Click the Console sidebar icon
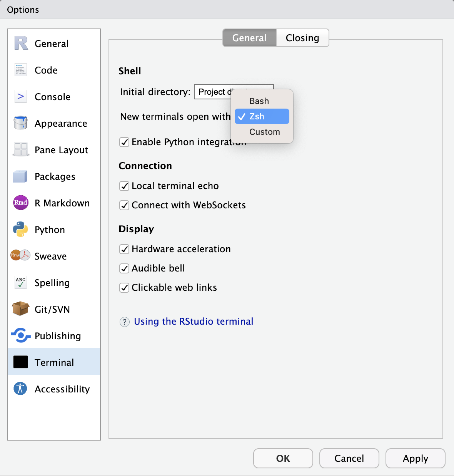 [20, 96]
